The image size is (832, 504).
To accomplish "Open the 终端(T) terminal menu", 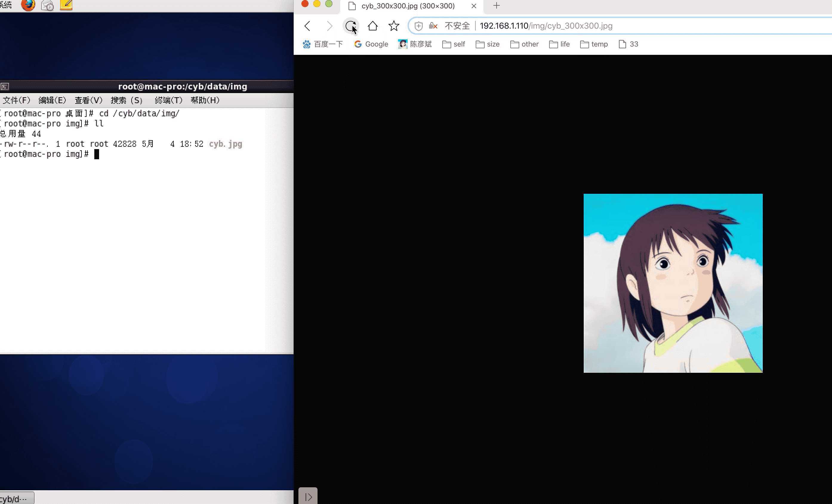I will (x=169, y=100).
